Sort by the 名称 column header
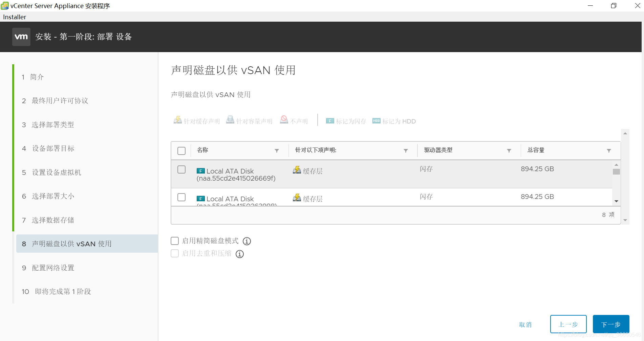Viewport: 644px width, 341px height. click(x=202, y=150)
